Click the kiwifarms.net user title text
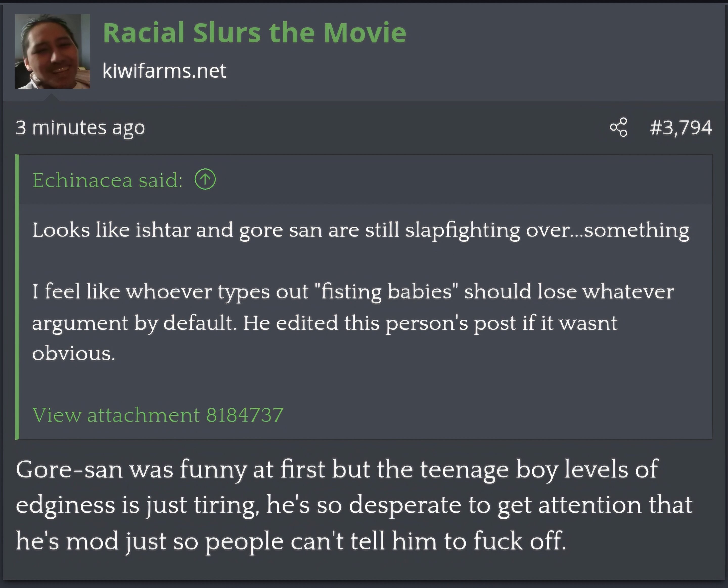This screenshot has height=588, width=728. (x=164, y=71)
